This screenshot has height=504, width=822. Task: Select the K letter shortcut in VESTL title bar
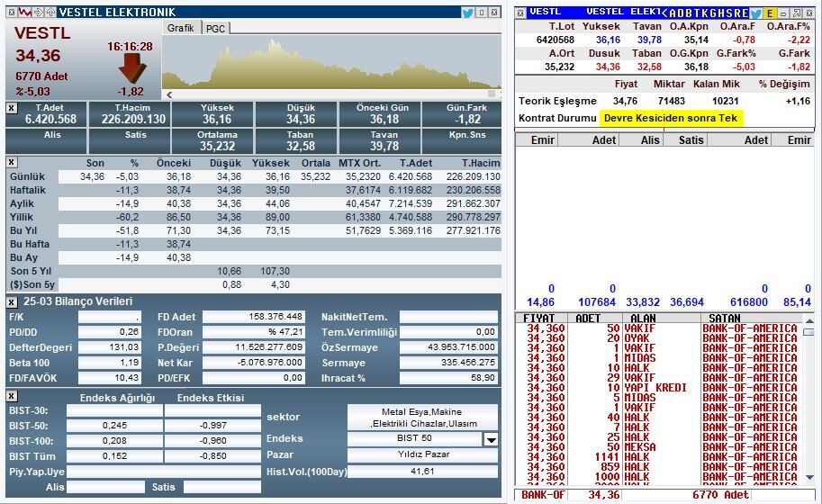tap(705, 13)
